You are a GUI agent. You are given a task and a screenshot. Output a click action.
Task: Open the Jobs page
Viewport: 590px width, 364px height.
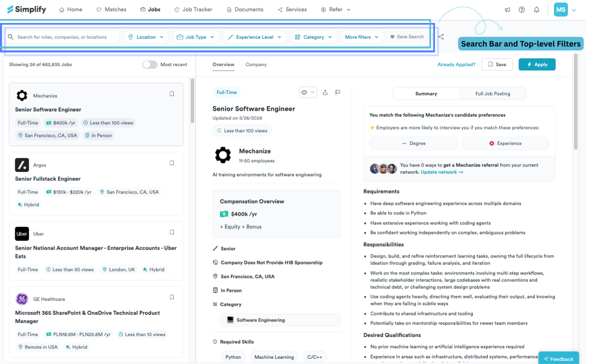point(150,10)
